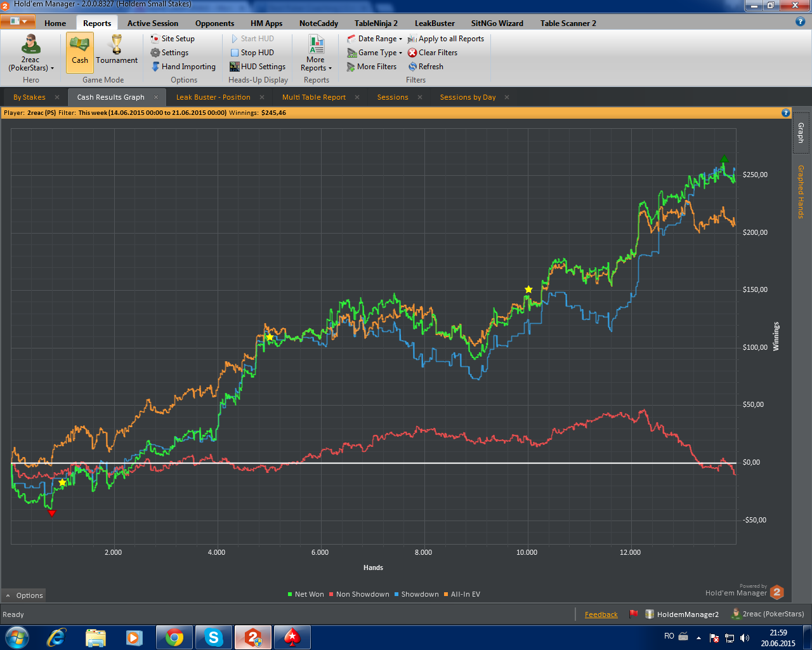Open More Filters

pyautogui.click(x=372, y=67)
